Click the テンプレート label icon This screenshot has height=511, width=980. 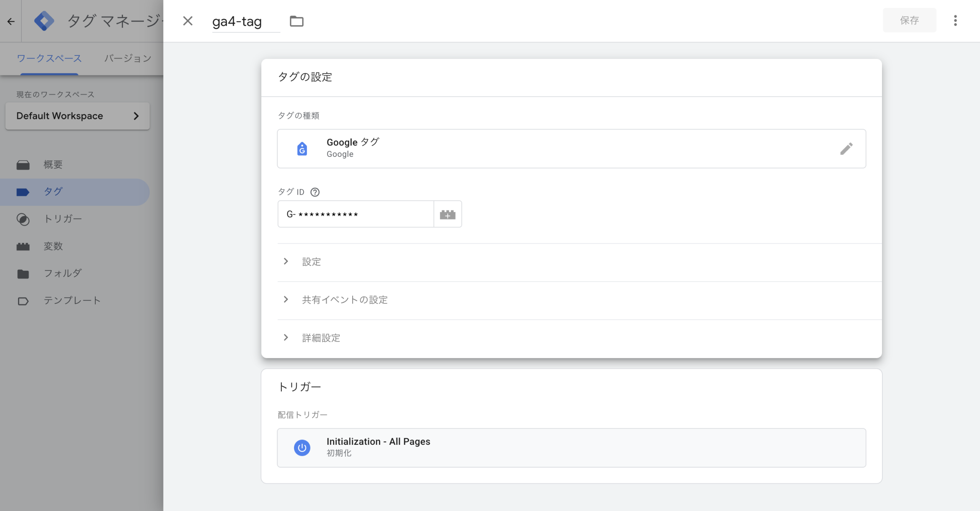(x=23, y=301)
